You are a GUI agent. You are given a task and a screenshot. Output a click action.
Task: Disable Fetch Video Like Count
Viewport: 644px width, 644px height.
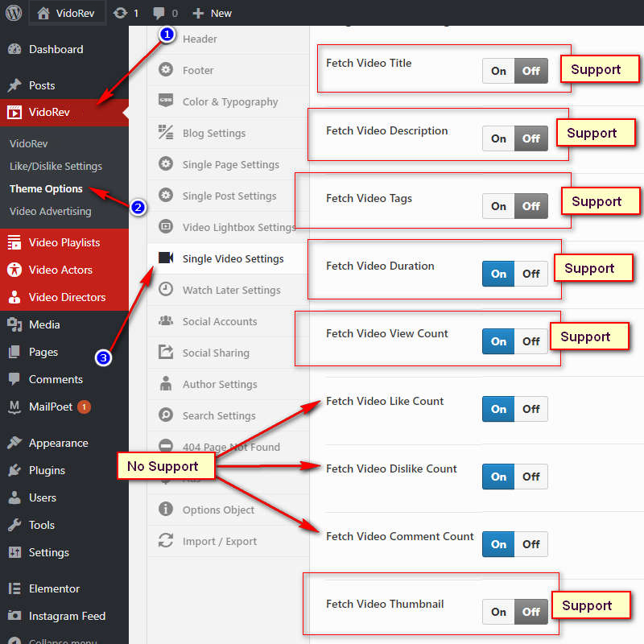coord(530,409)
